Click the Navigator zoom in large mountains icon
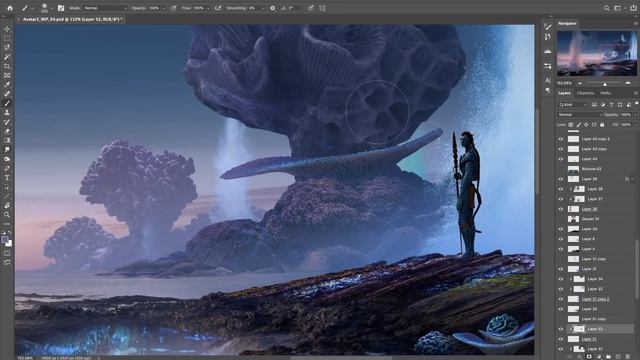The image size is (640, 360). [x=628, y=83]
